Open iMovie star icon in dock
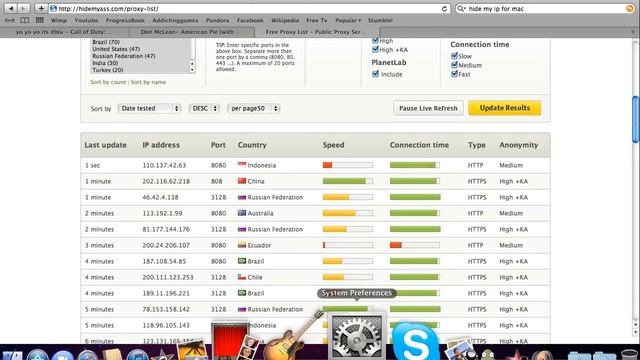Image resolution: width=640 pixels, height=360 pixels. [162, 354]
